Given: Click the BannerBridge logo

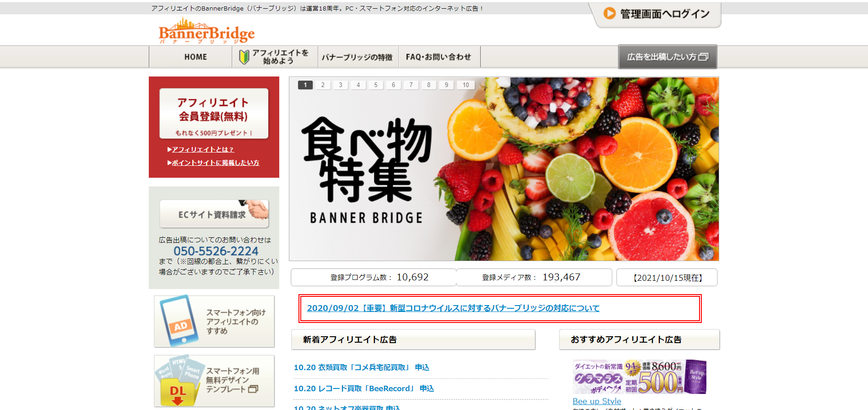Looking at the screenshot, I should coord(206,31).
